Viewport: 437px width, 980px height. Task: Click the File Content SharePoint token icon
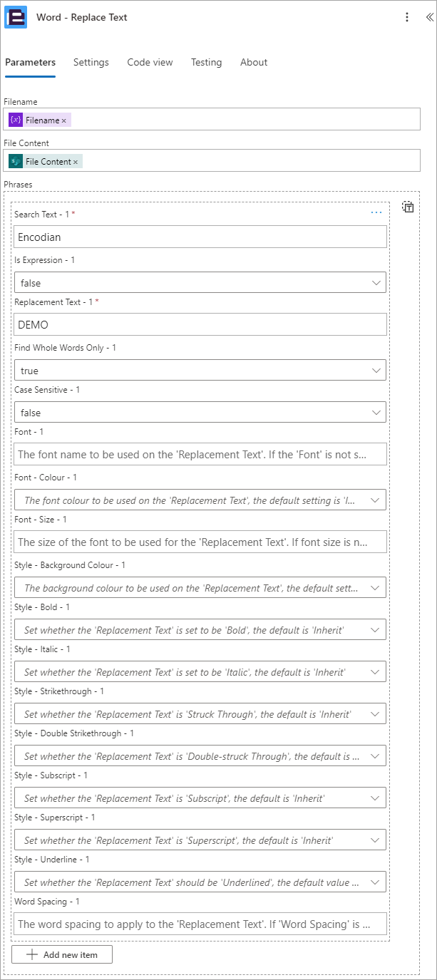click(x=16, y=162)
